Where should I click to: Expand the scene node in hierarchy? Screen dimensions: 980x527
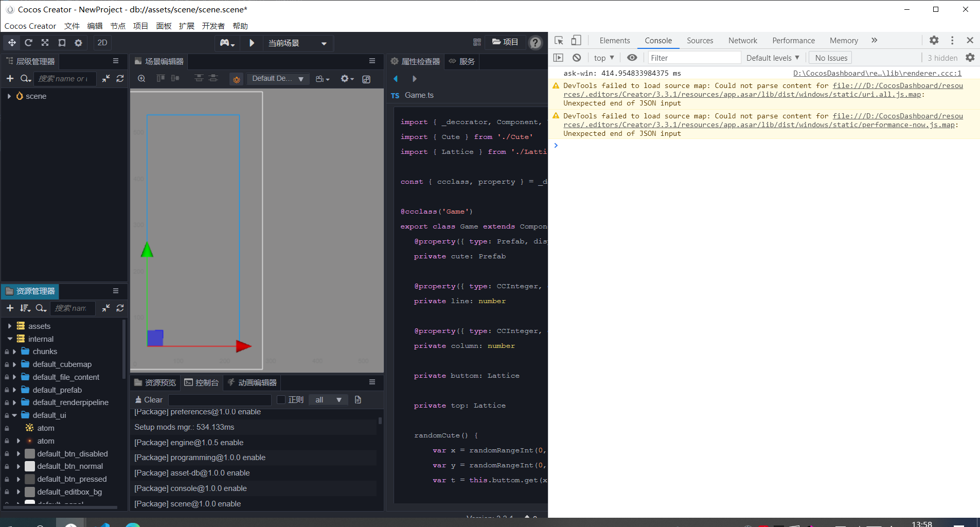[9, 96]
